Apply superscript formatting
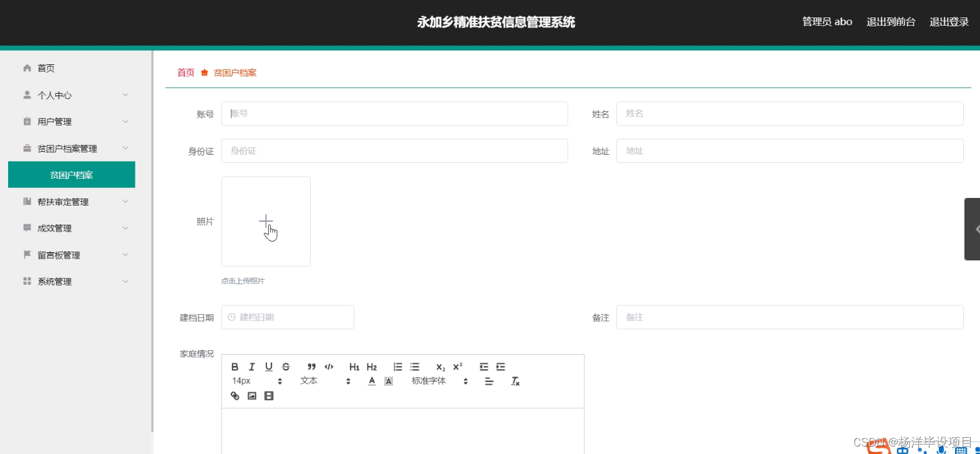This screenshot has width=980, height=454. [x=458, y=367]
